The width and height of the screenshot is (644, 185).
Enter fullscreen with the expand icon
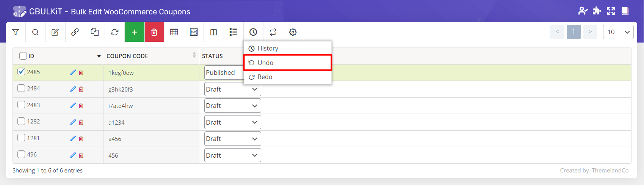[611, 11]
